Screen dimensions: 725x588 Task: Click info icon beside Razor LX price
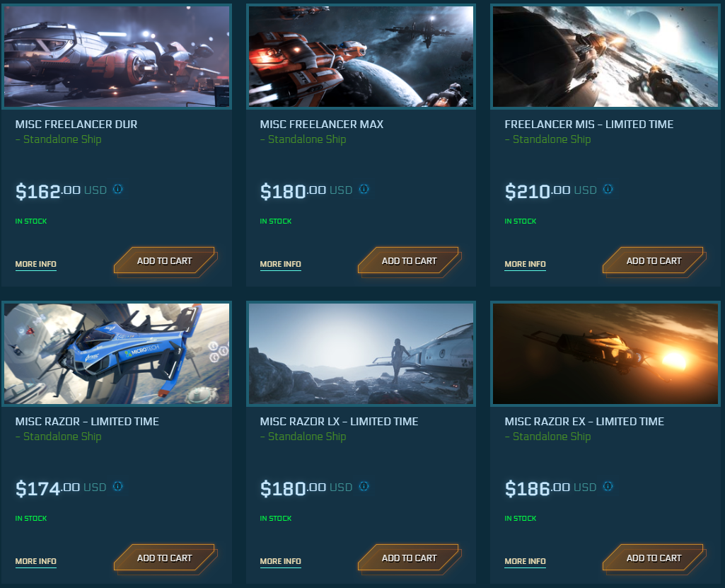point(364,486)
